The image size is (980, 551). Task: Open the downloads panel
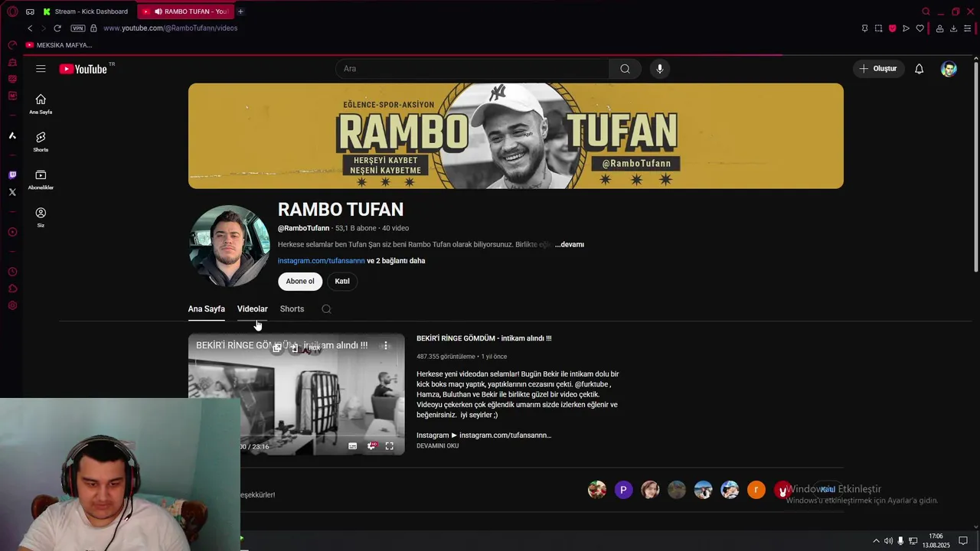pyautogui.click(x=953, y=28)
